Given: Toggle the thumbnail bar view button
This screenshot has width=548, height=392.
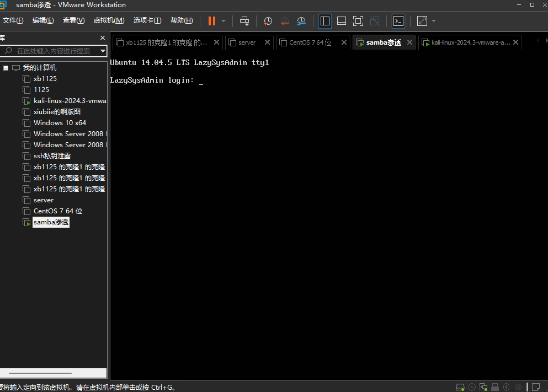Looking at the screenshot, I should (x=342, y=21).
